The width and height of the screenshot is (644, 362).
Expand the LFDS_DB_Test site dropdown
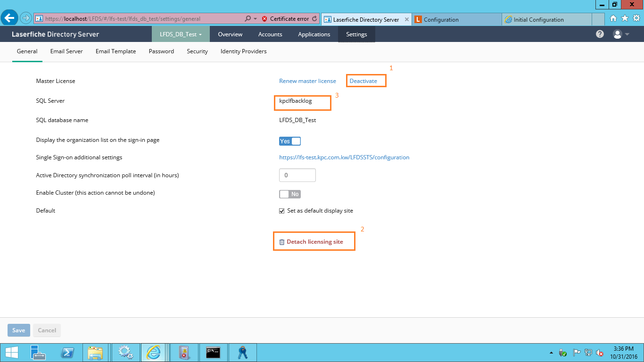coord(181,34)
